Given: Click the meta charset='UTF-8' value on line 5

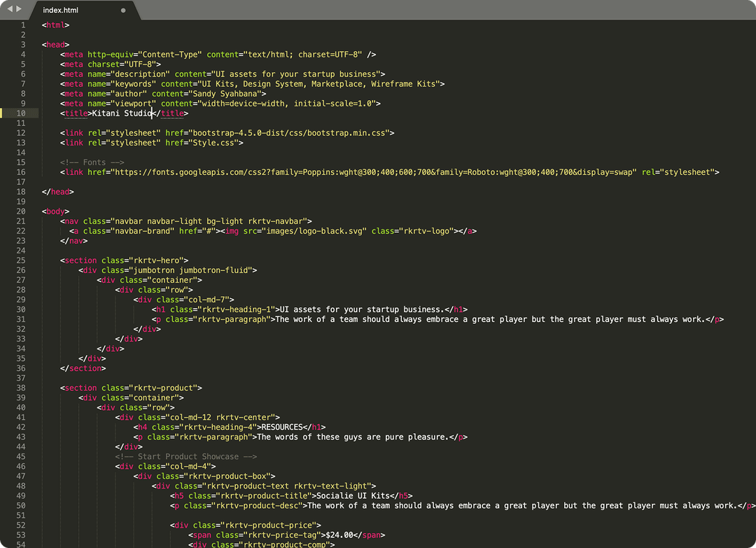Looking at the screenshot, I should (140, 64).
